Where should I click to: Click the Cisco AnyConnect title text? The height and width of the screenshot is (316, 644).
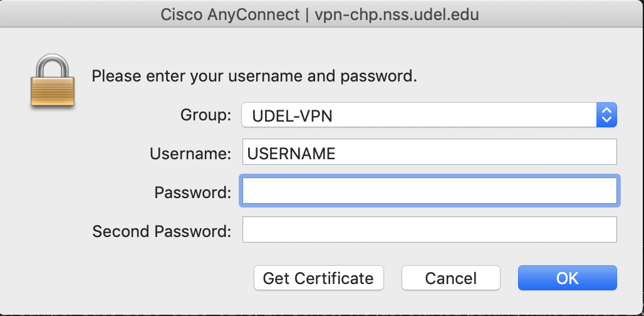pyautogui.click(x=230, y=15)
